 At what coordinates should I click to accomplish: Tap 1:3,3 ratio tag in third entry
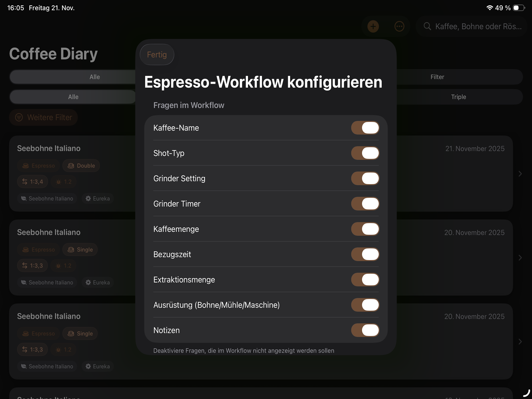coord(32,350)
